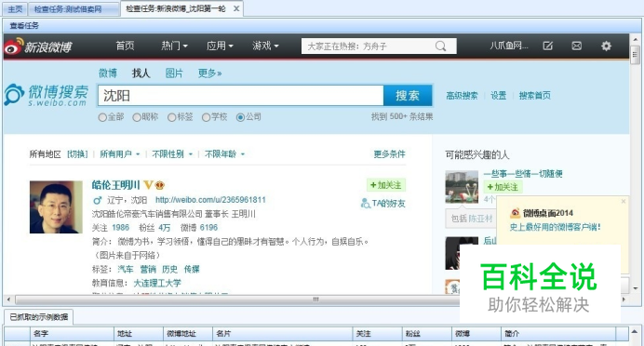Click the Sina Weibo logo

[38, 47]
